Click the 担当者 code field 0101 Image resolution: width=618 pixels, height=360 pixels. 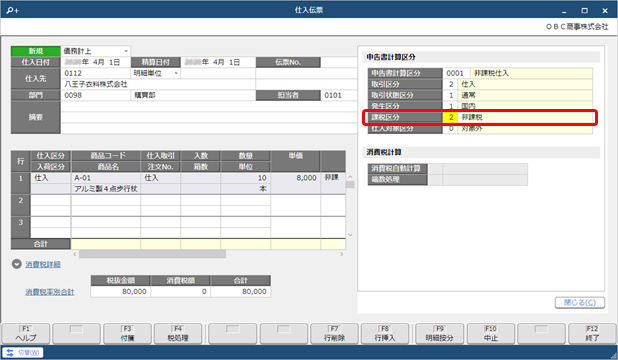339,95
